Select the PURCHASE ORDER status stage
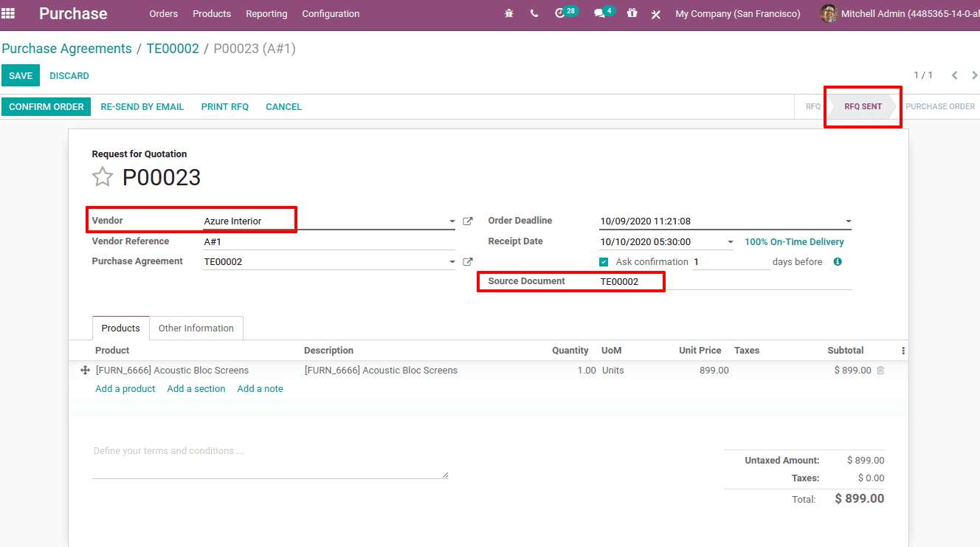The height and width of the screenshot is (547, 980). coord(940,106)
